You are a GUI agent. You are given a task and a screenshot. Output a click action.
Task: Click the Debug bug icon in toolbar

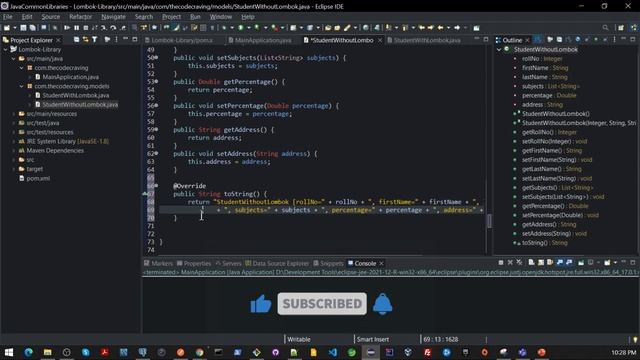pos(224,28)
